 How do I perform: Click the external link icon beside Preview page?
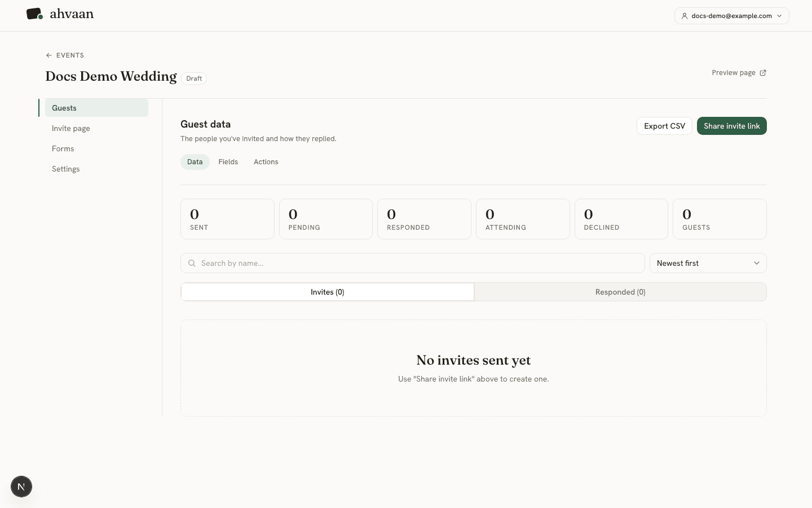[x=763, y=73]
